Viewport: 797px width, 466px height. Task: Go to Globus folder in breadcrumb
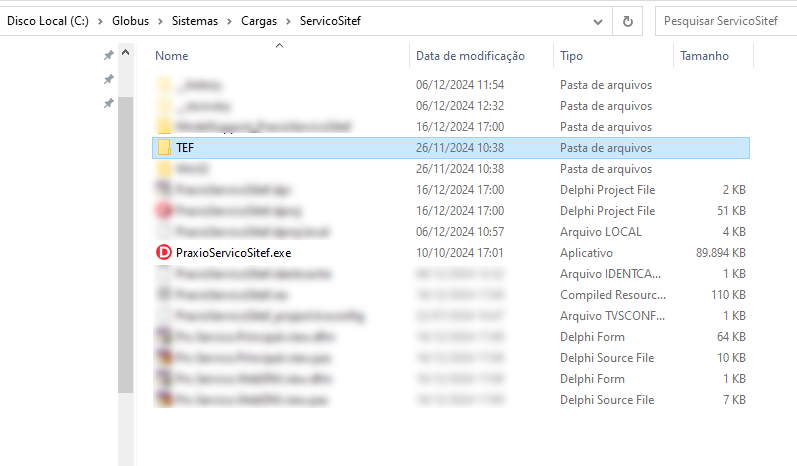click(x=131, y=21)
